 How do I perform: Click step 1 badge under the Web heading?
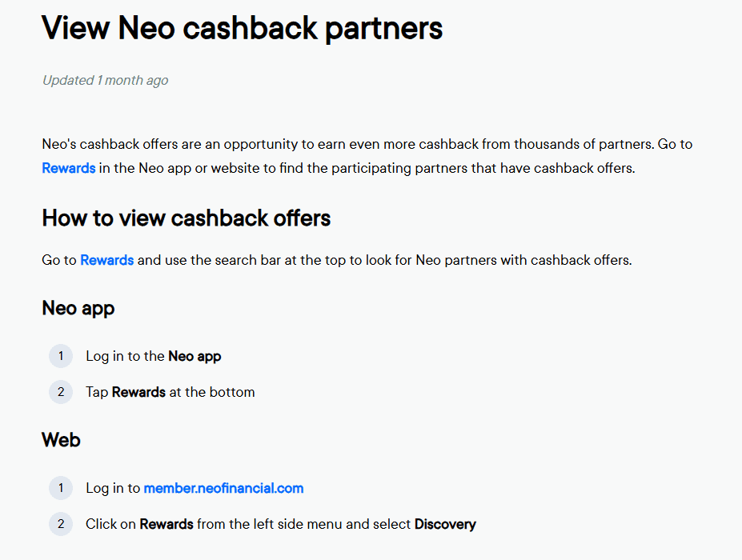[61, 488]
